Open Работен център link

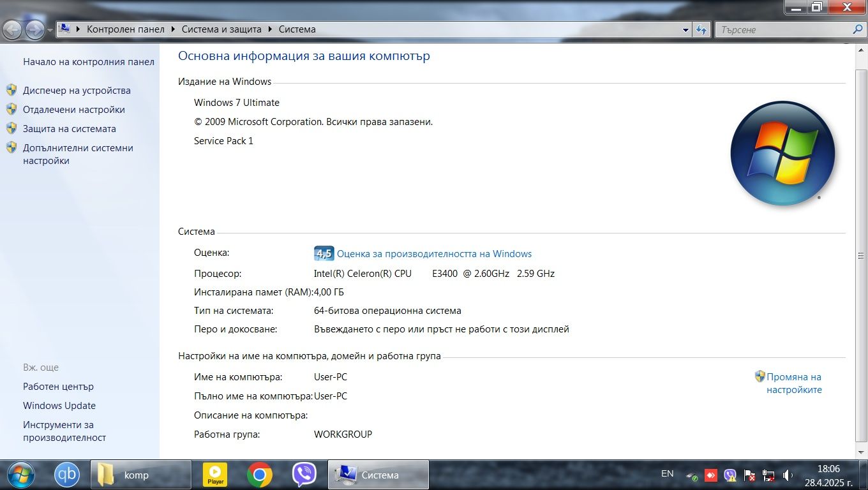pos(58,387)
